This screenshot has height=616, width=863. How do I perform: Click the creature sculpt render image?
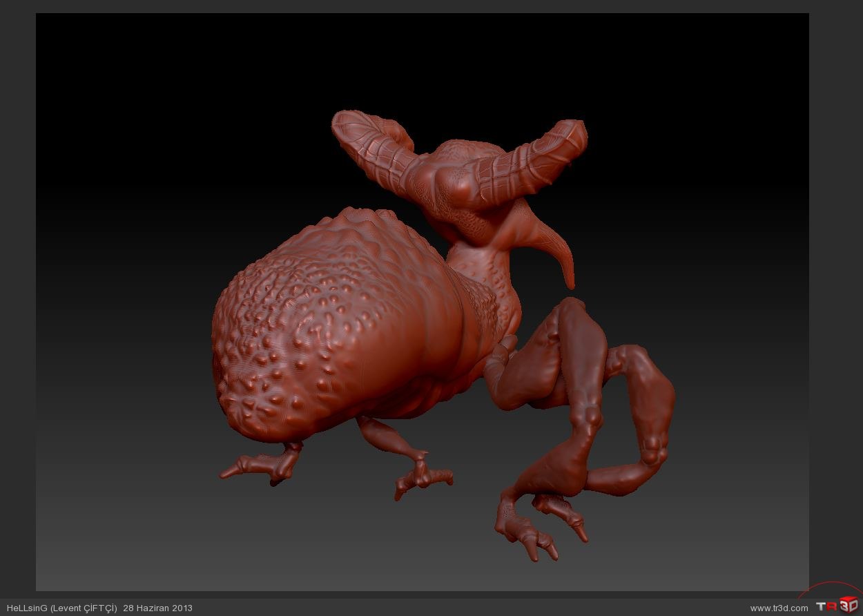423,302
